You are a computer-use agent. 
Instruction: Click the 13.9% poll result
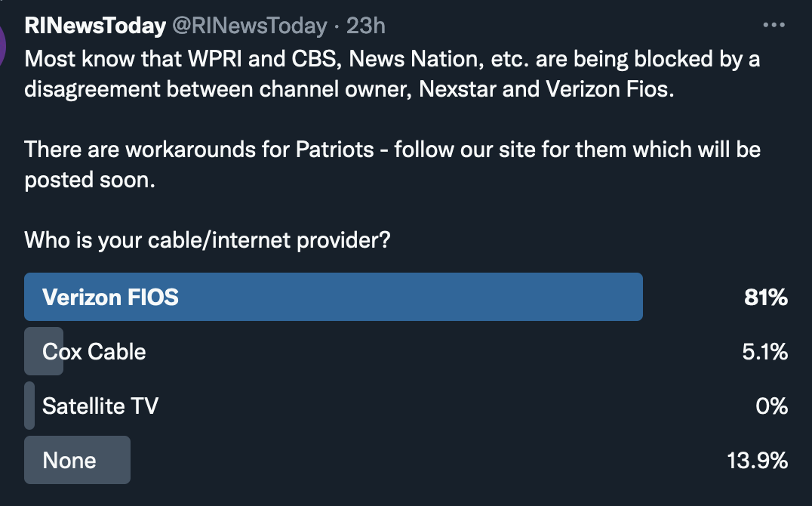758,461
